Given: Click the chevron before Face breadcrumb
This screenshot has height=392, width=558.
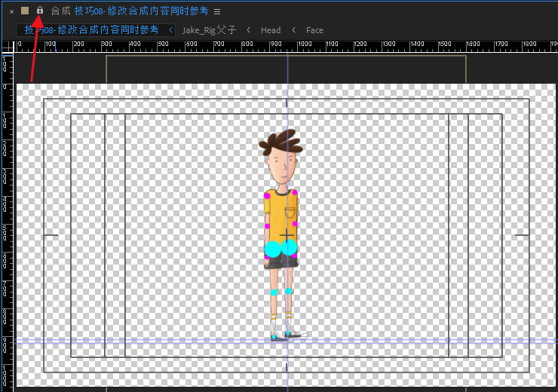Looking at the screenshot, I should tap(293, 30).
